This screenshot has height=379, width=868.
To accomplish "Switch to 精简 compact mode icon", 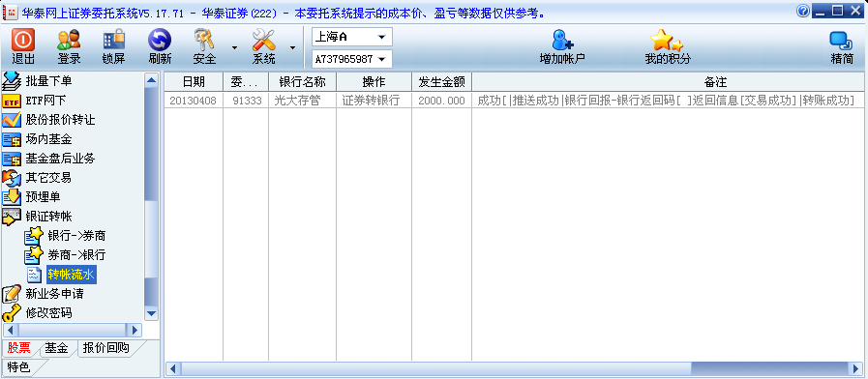I will pyautogui.click(x=842, y=41).
